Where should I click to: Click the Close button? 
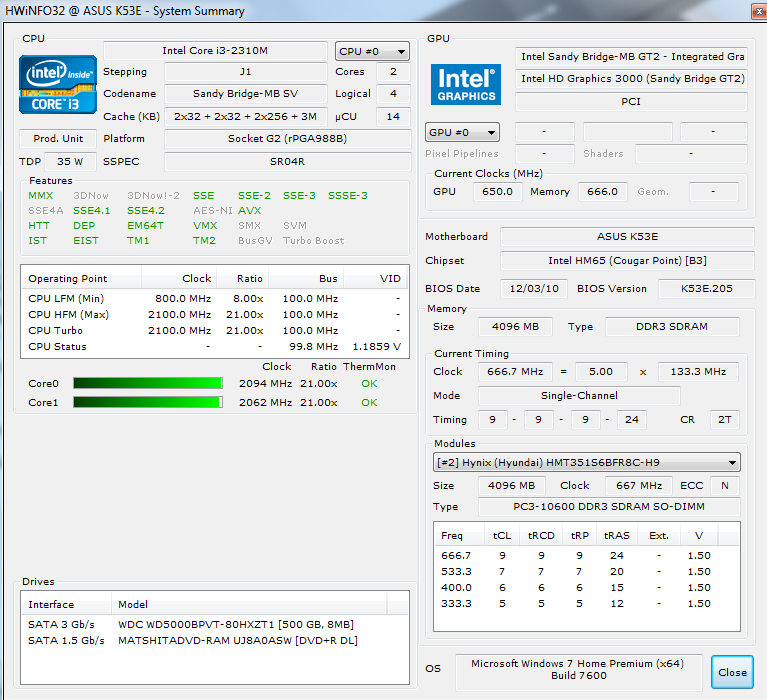coord(732,672)
